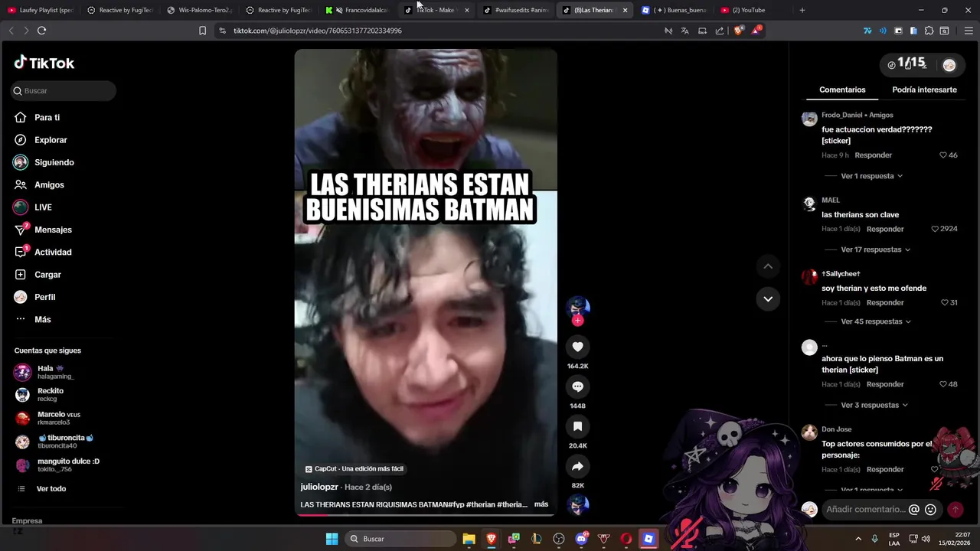Image resolution: width=980 pixels, height=551 pixels.
Task: Go to next video arrow
Action: (768, 298)
